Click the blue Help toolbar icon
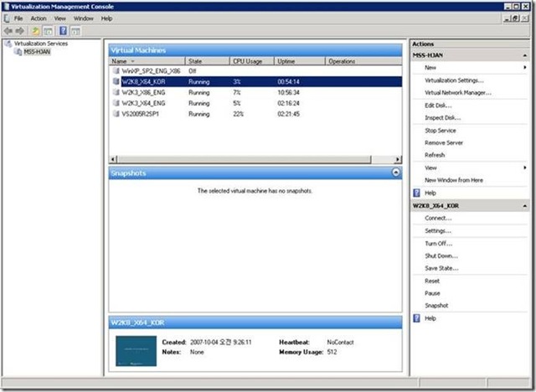Viewport: 536px width, 392px height. pyautogui.click(x=63, y=31)
